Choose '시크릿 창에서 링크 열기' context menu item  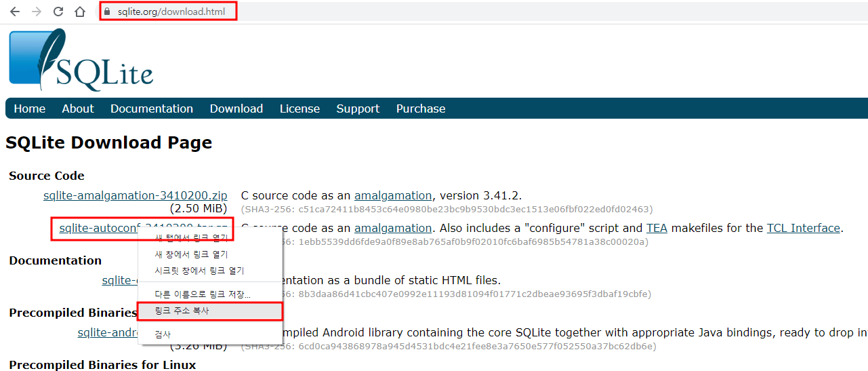click(210, 271)
